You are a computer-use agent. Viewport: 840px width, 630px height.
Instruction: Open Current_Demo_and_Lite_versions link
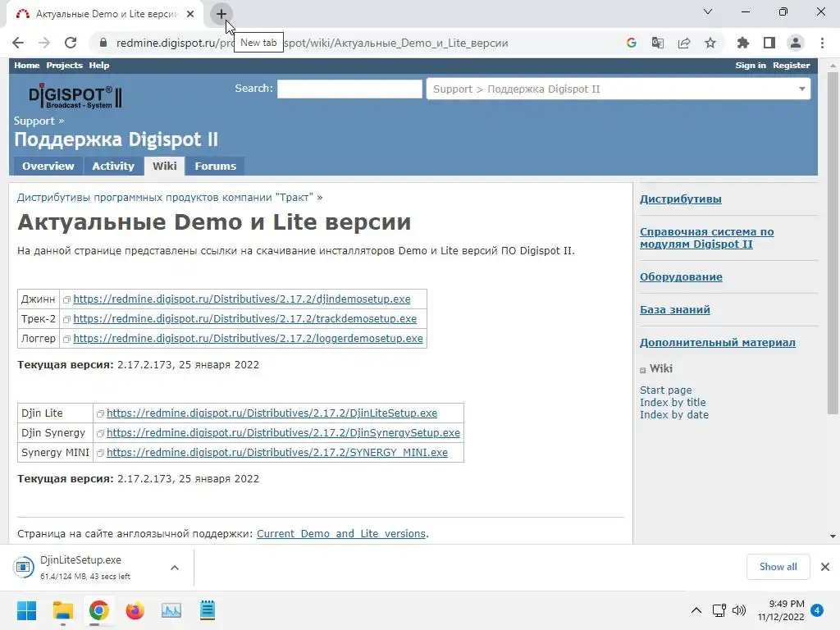(x=341, y=533)
